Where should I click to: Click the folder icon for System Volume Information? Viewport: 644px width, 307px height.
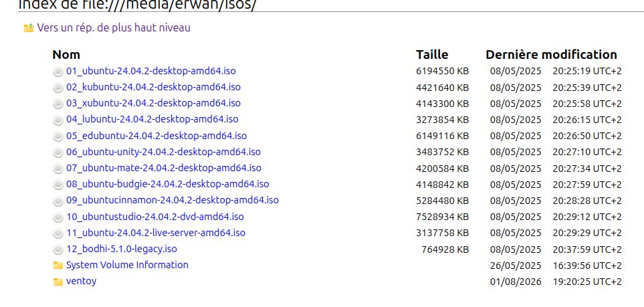58,266
